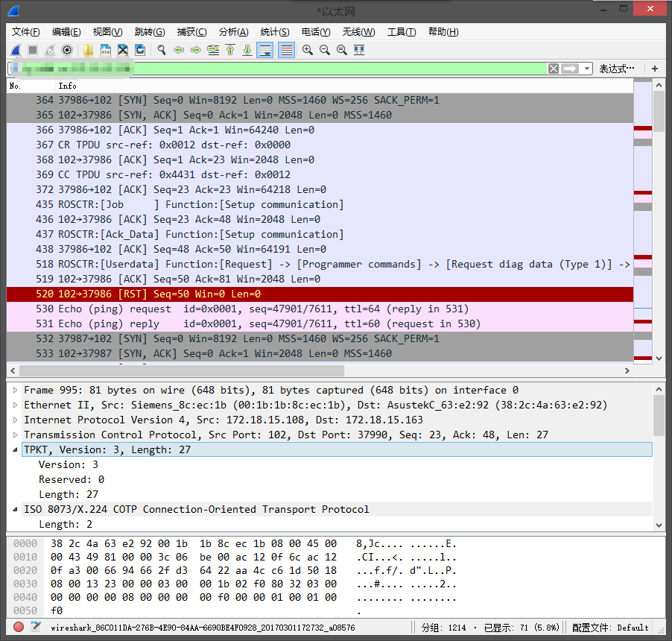Open the display filter history dropdown
This screenshot has height=641, width=672.
(587, 69)
